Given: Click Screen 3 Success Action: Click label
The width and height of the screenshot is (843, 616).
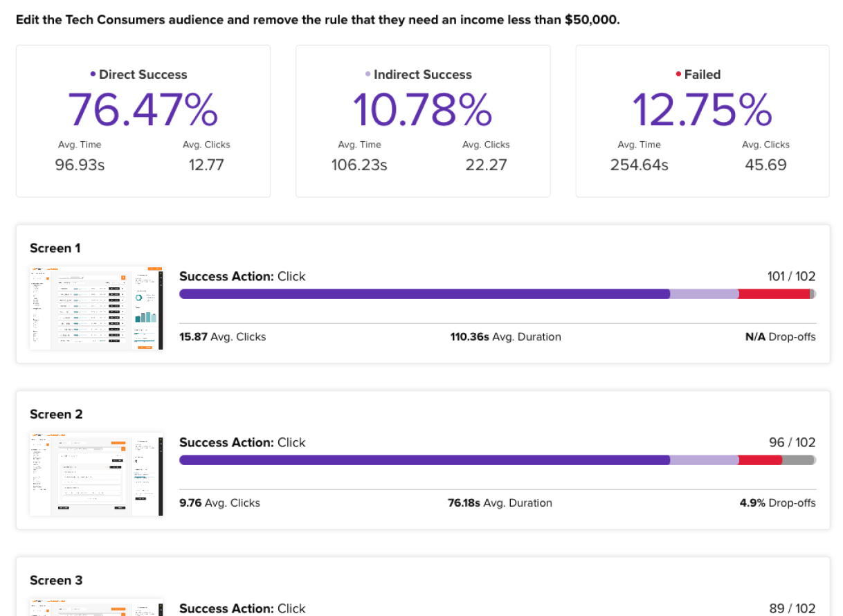Looking at the screenshot, I should 242,608.
